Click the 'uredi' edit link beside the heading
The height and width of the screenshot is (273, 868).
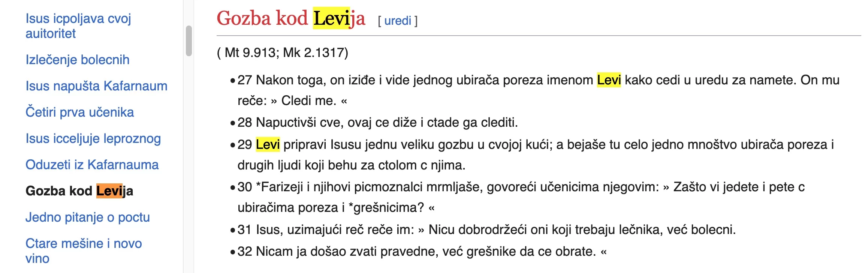398,21
